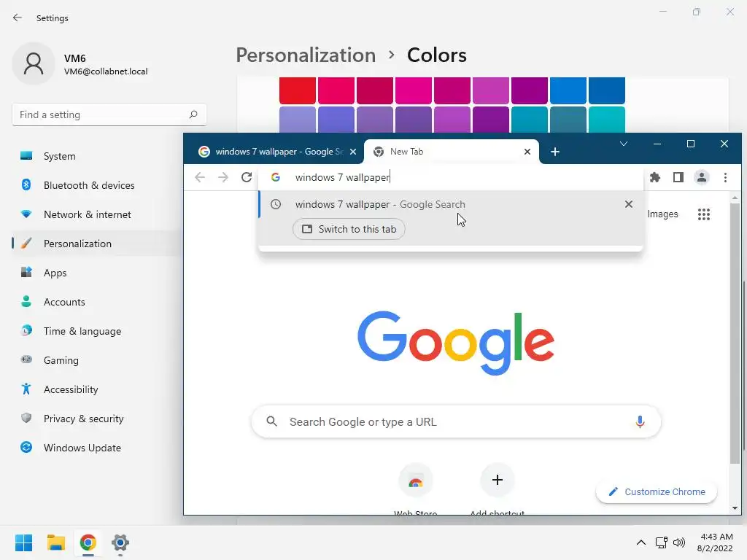Open the Windows Start menu
Viewport: 747px width, 560px height.
pyautogui.click(x=24, y=542)
